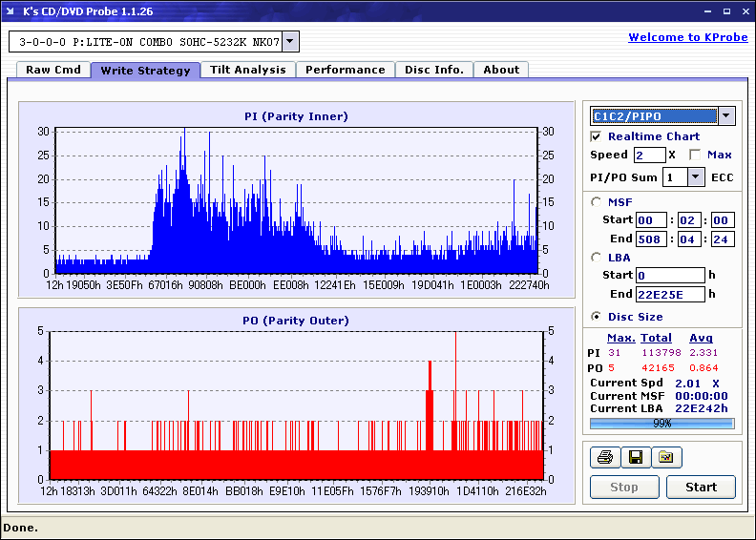Click the LBA End input field
The height and width of the screenshot is (540, 756).
click(x=670, y=294)
